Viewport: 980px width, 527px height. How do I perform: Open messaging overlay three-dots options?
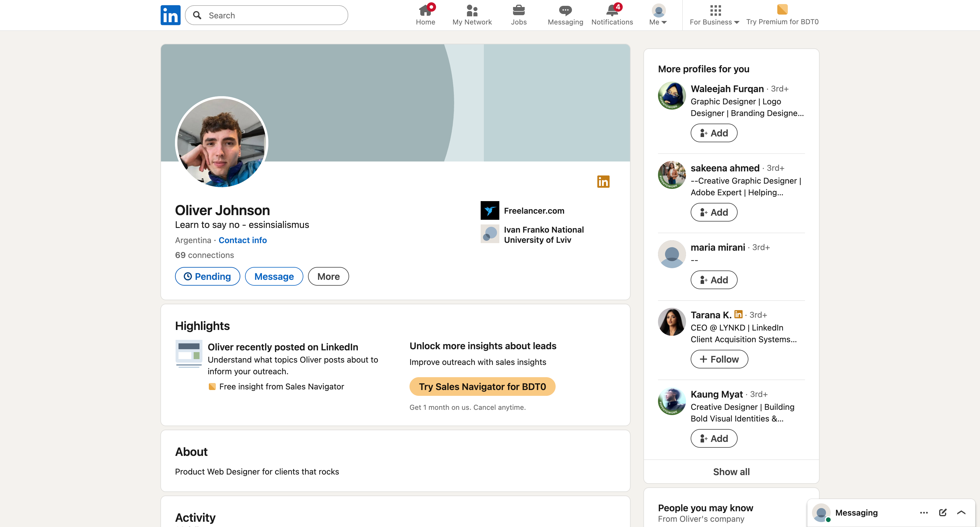(924, 512)
